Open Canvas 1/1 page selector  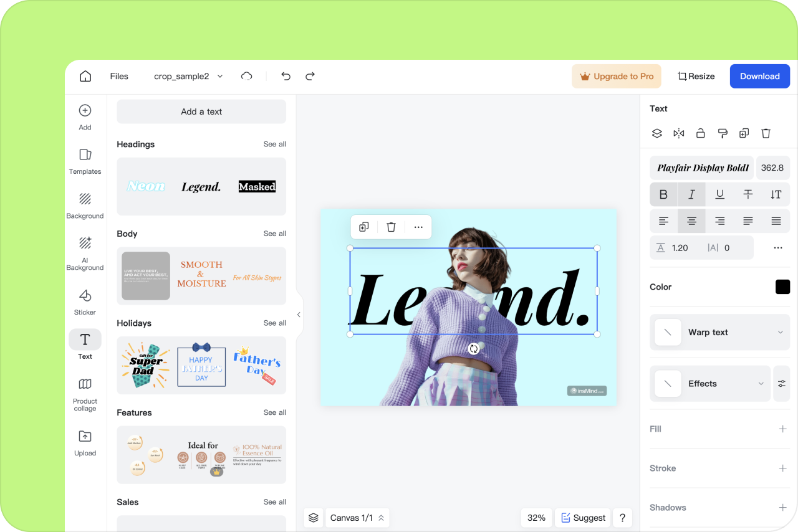pyautogui.click(x=357, y=518)
